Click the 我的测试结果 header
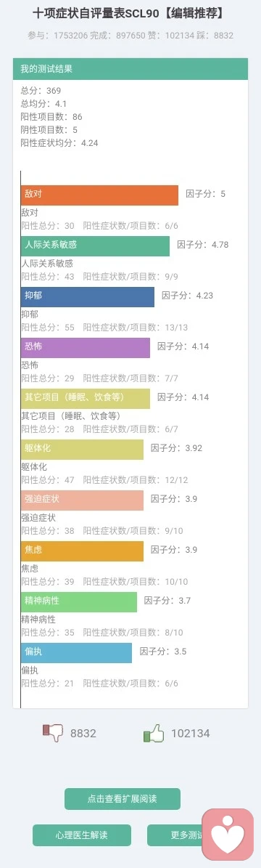261x868 pixels. (x=130, y=69)
